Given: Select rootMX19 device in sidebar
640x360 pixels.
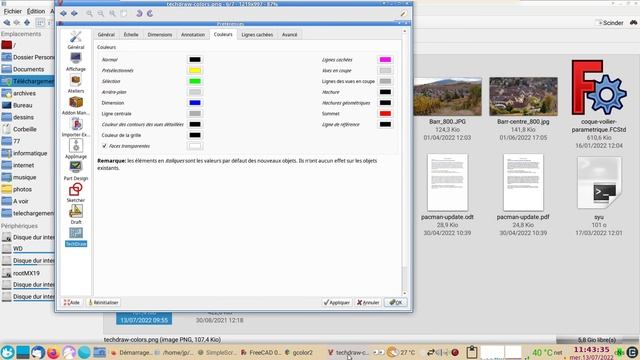Looking at the screenshot, I should [x=27, y=273].
